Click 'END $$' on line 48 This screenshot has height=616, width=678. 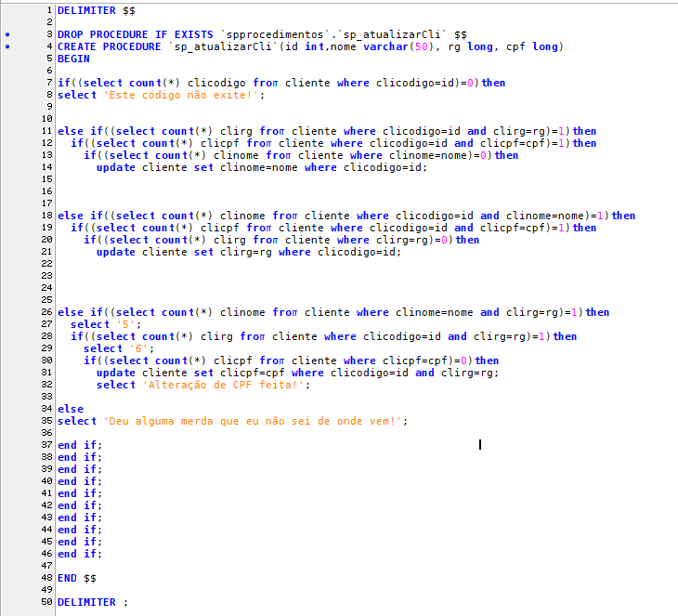(77, 578)
